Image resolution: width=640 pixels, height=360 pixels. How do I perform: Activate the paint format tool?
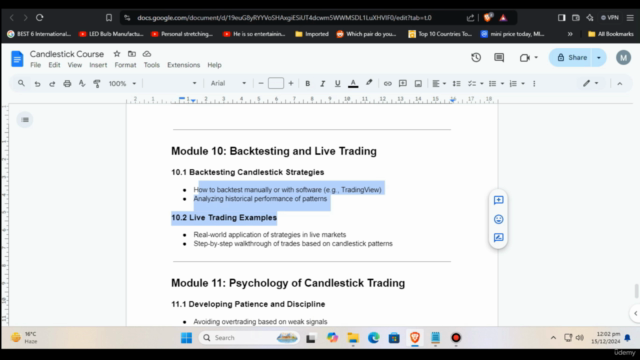97,84
